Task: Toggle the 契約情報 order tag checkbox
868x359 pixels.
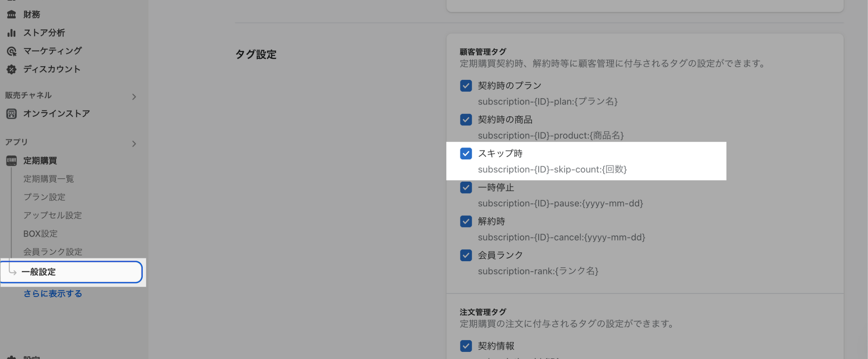Action: click(x=466, y=346)
